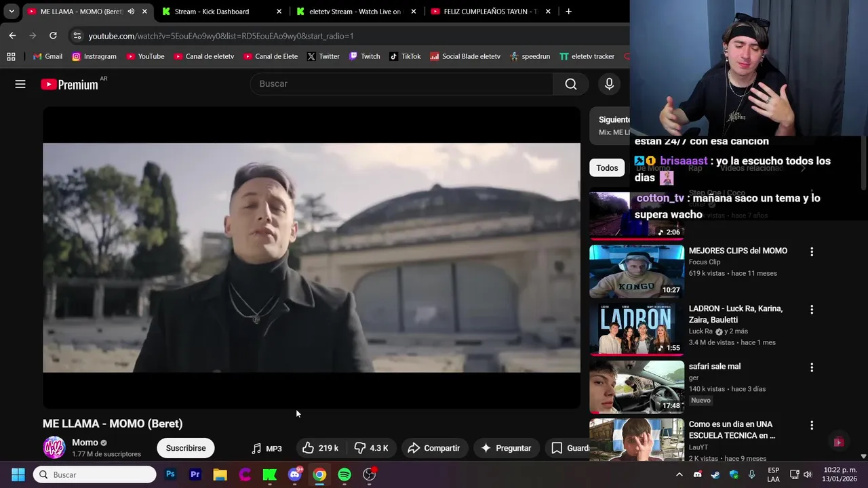Screen dimensions: 868x488
Task: Open the Canal de Elete bookmark
Action: click(271, 56)
